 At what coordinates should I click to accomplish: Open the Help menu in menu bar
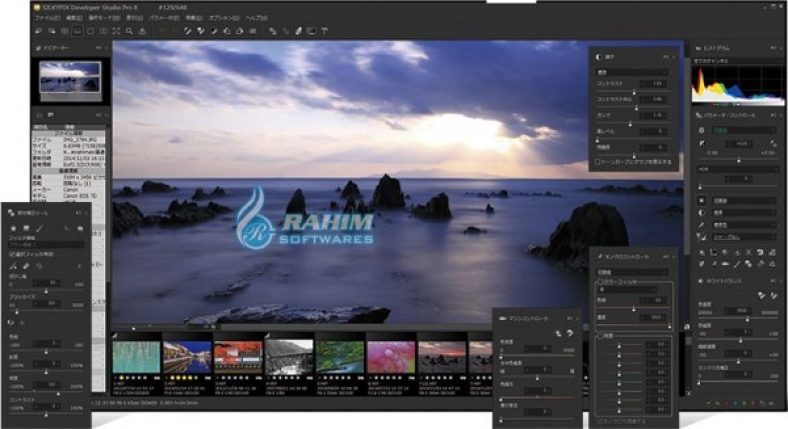click(257, 18)
